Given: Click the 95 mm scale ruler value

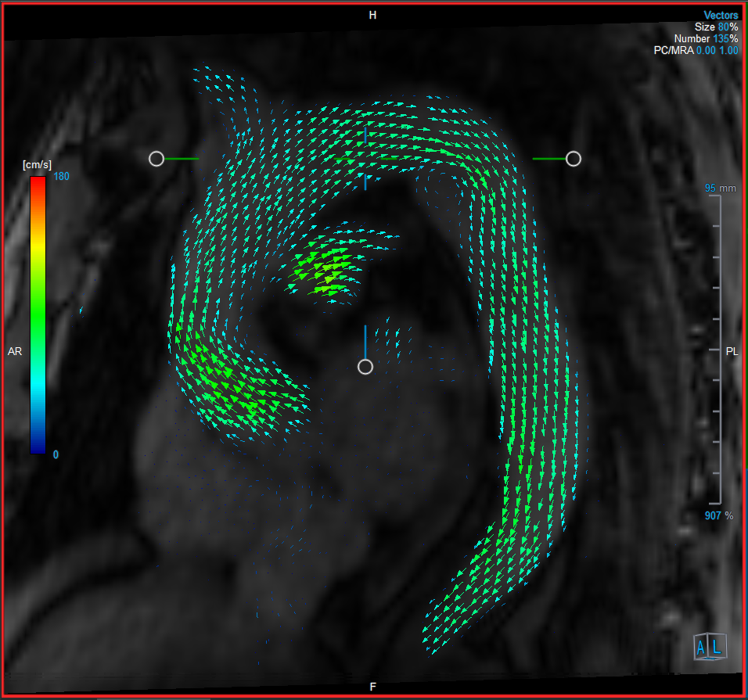Looking at the screenshot, I should [710, 188].
